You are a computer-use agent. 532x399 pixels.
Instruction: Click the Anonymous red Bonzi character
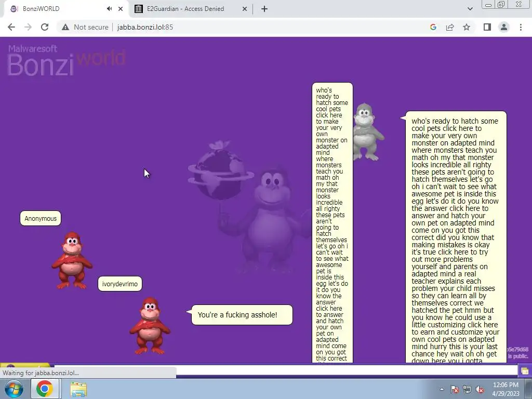(72, 260)
